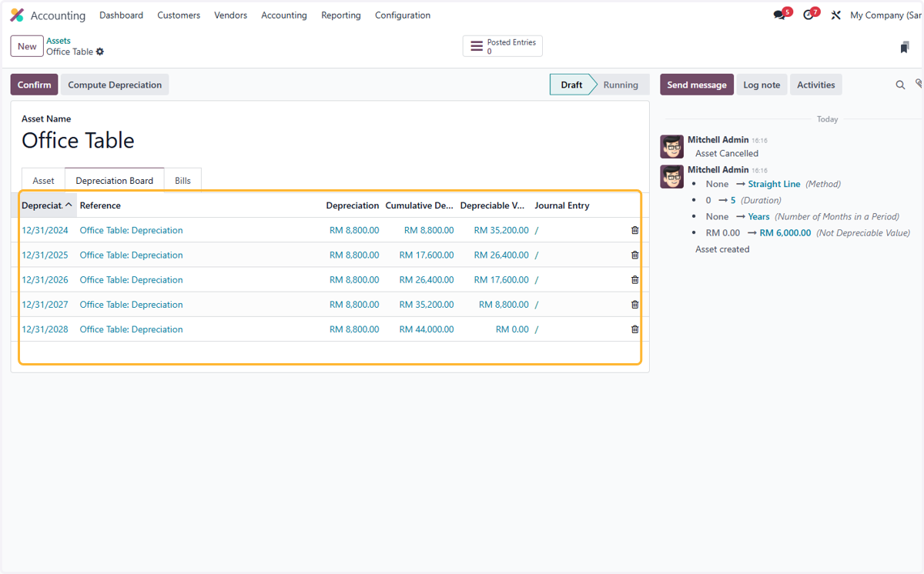Click the 12/31/2028 date cell
The height and width of the screenshot is (574, 924).
(45, 329)
